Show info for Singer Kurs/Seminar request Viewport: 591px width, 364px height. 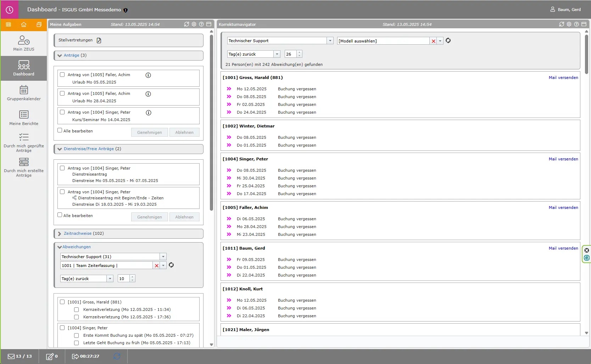coord(149,113)
